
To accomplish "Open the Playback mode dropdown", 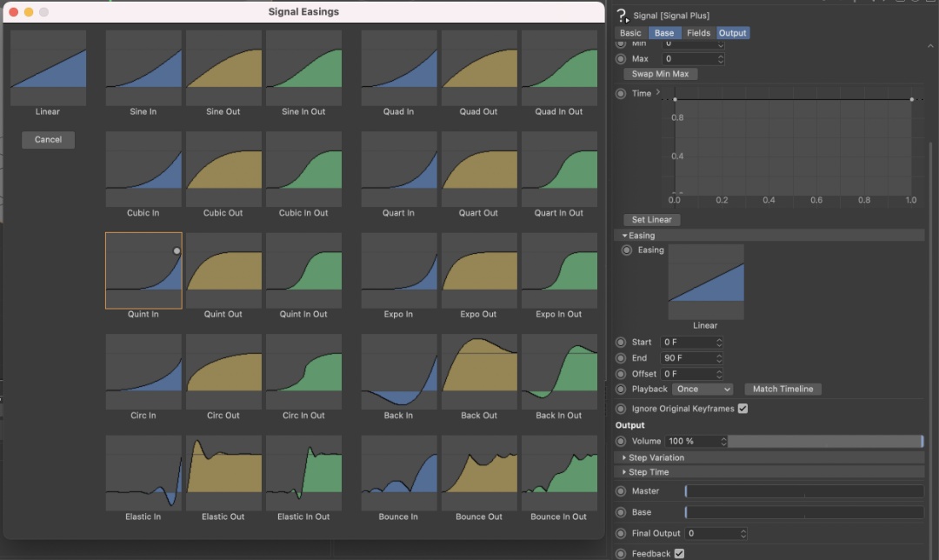I will [x=702, y=390].
